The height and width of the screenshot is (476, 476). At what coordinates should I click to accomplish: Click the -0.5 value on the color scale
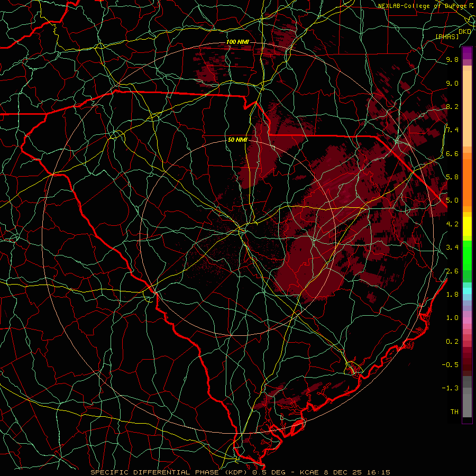click(450, 365)
